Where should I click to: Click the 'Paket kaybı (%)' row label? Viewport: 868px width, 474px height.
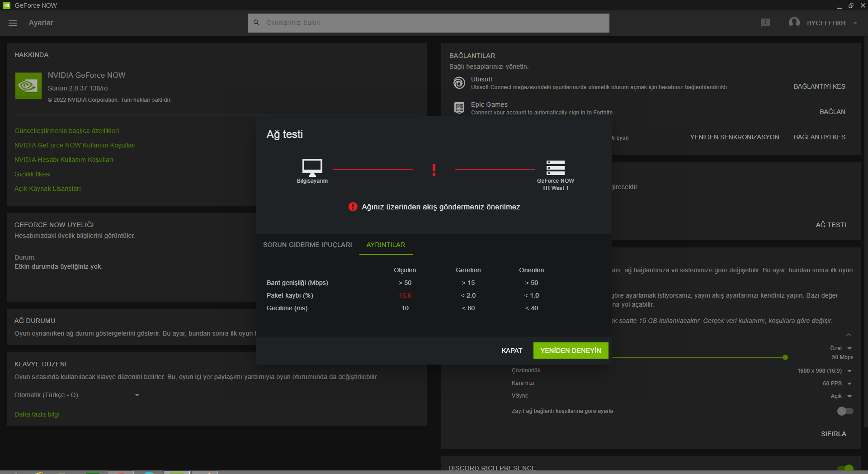[290, 295]
